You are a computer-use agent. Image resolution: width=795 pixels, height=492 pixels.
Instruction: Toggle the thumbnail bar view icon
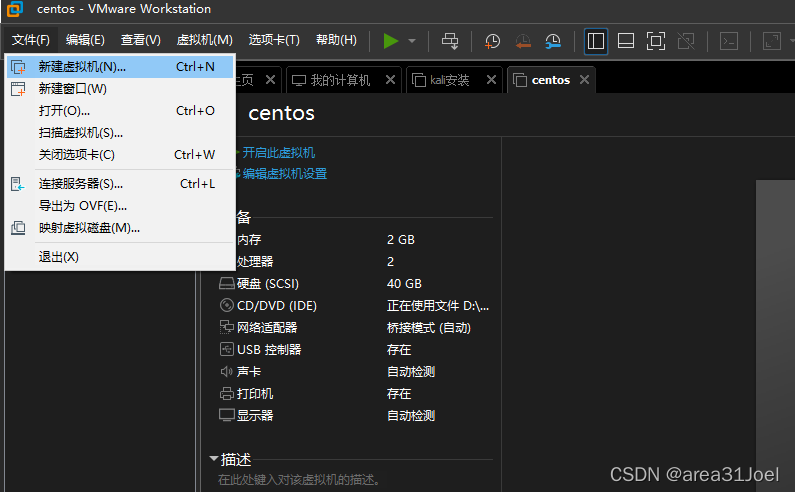(x=626, y=41)
